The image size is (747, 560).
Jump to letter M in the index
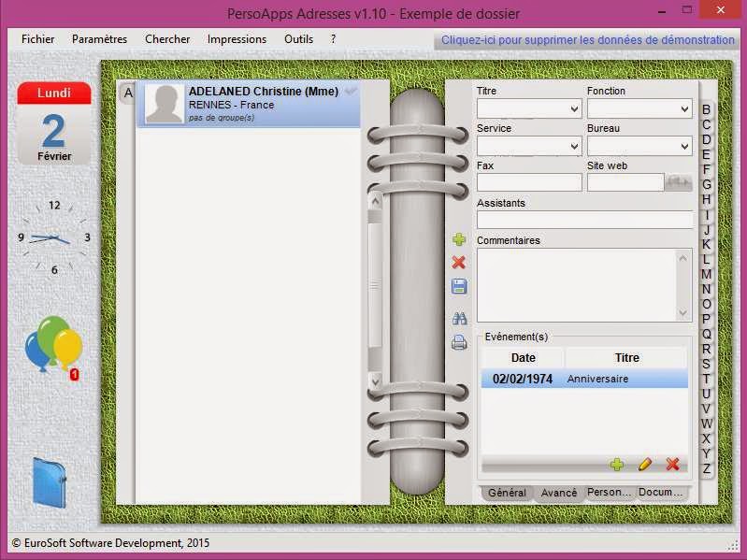click(707, 274)
